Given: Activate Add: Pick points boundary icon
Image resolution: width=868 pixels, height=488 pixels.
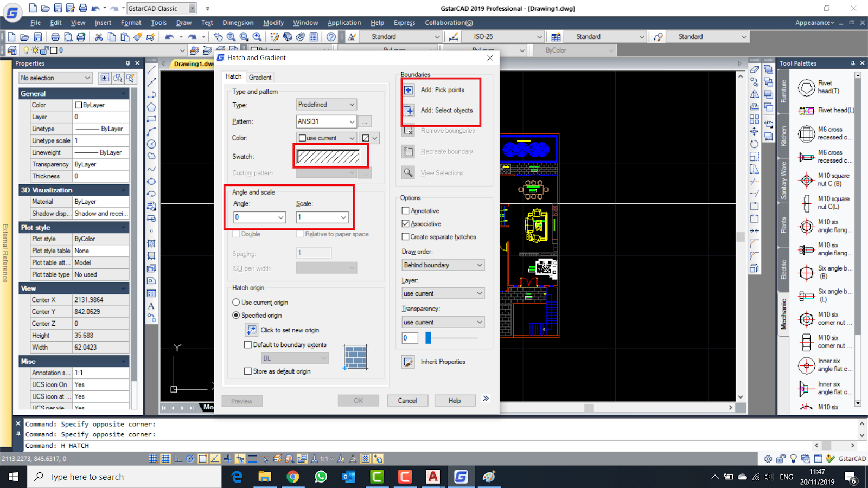Looking at the screenshot, I should (408, 89).
